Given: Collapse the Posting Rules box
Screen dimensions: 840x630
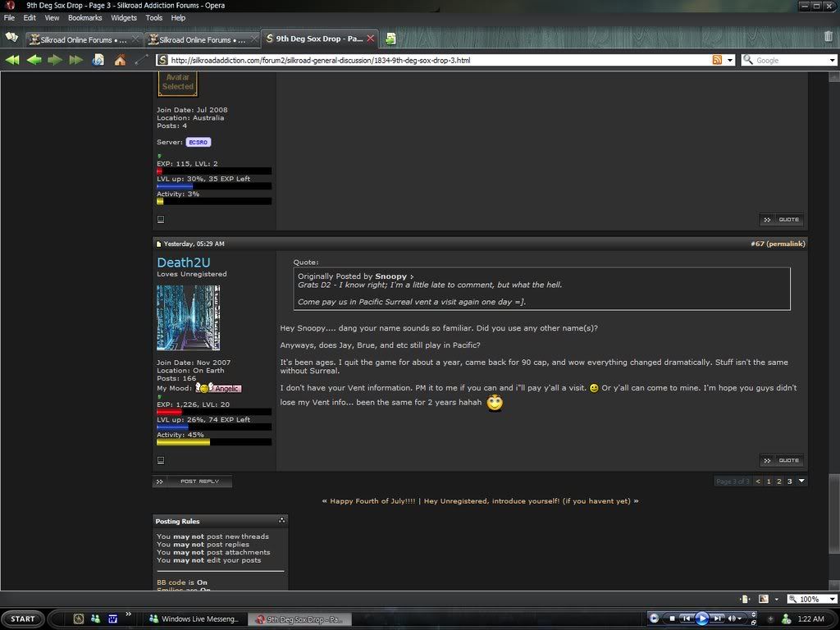Looking at the screenshot, I should coord(281,520).
